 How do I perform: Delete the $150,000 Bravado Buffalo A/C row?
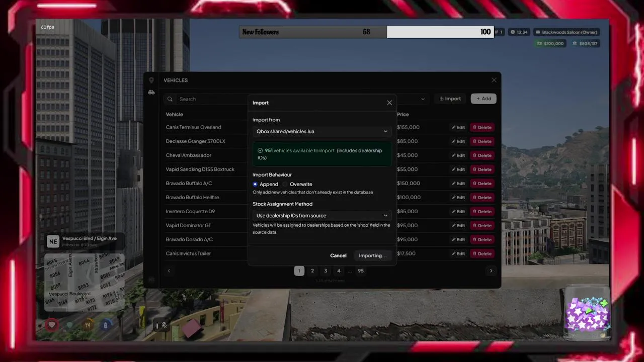coord(482,184)
